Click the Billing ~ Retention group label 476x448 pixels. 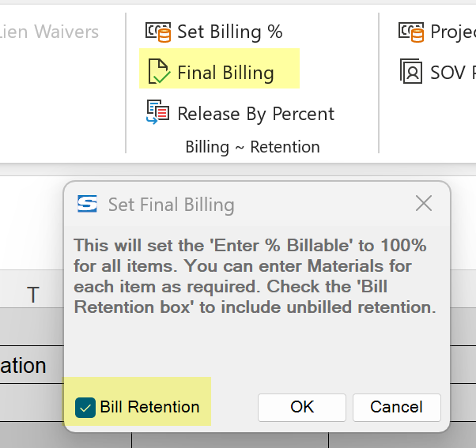tap(252, 147)
